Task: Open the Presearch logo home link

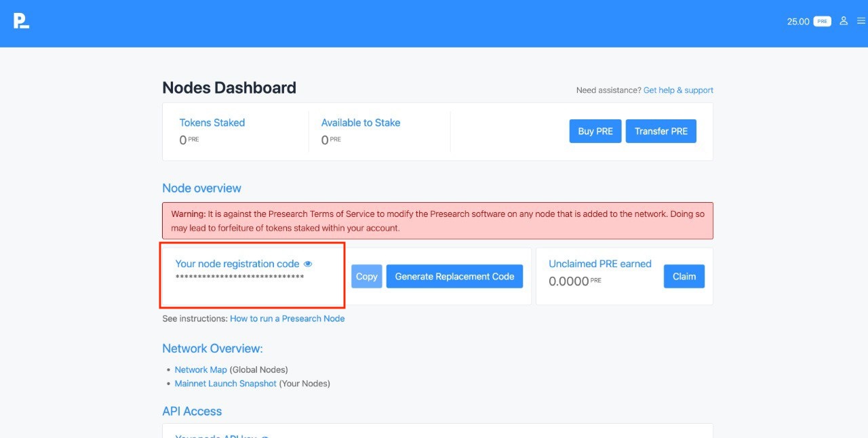Action: click(21, 21)
